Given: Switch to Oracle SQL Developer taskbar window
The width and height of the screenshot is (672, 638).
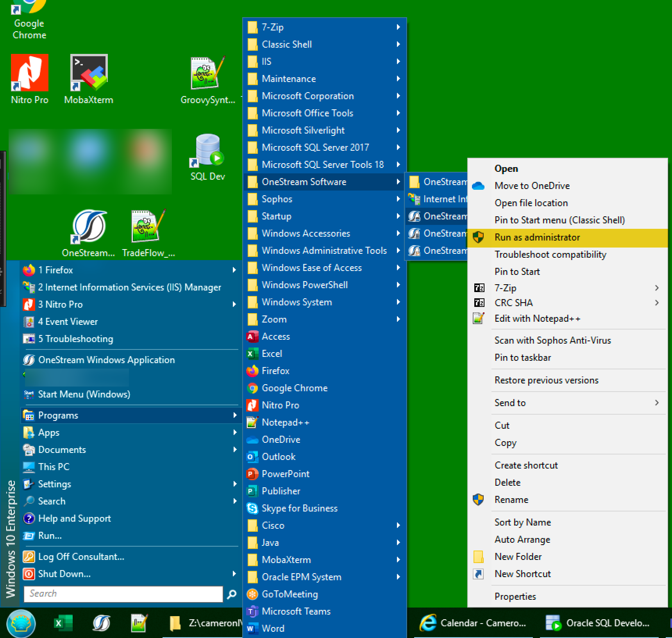Looking at the screenshot, I should 598,623.
